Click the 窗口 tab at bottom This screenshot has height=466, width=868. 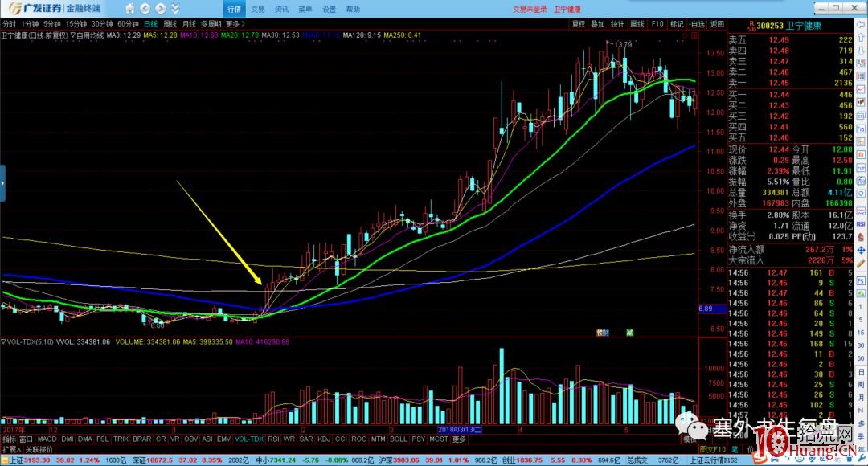point(26,439)
